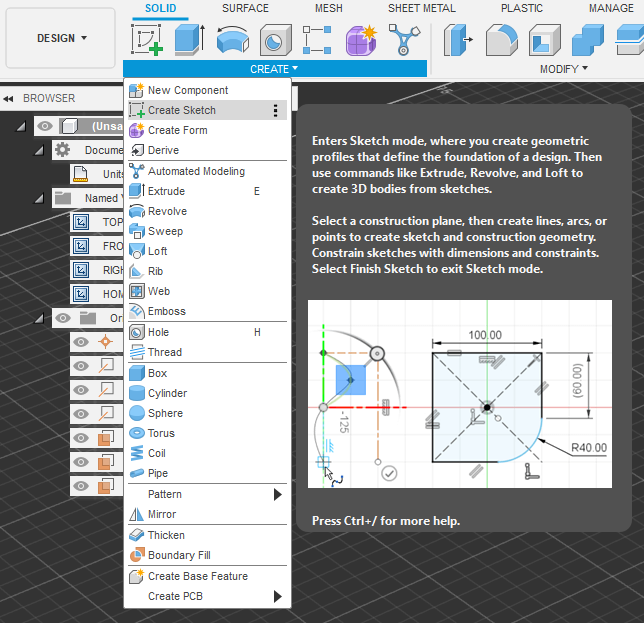
Task: Choose Loft from the Create menu
Action: pyautogui.click(x=158, y=251)
